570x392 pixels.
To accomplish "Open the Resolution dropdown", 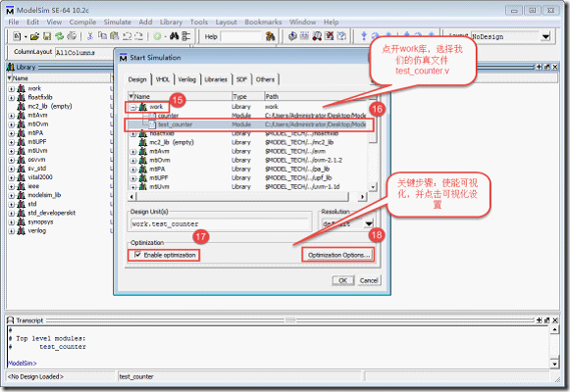I will [x=369, y=224].
